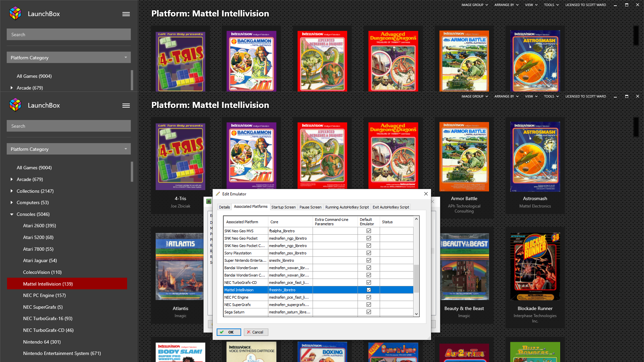Open the Astrosmash box art in lower window
The height and width of the screenshot is (362, 644).
click(535, 157)
